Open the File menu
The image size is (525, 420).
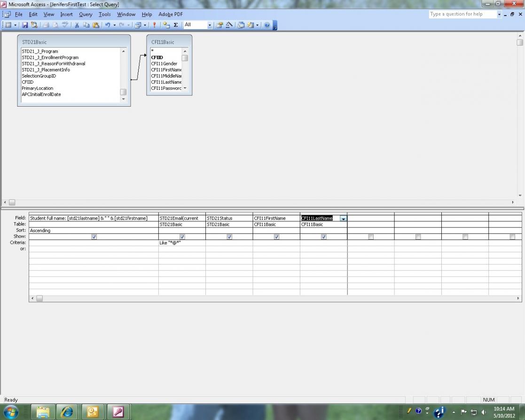click(x=19, y=15)
